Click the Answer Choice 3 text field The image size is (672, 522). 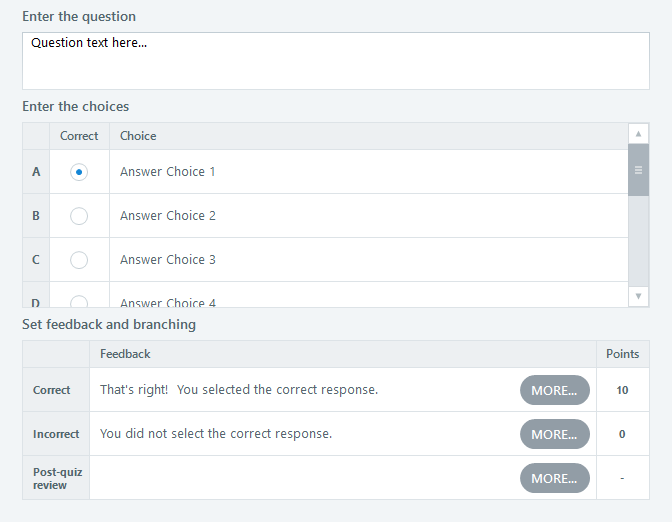[x=368, y=260]
